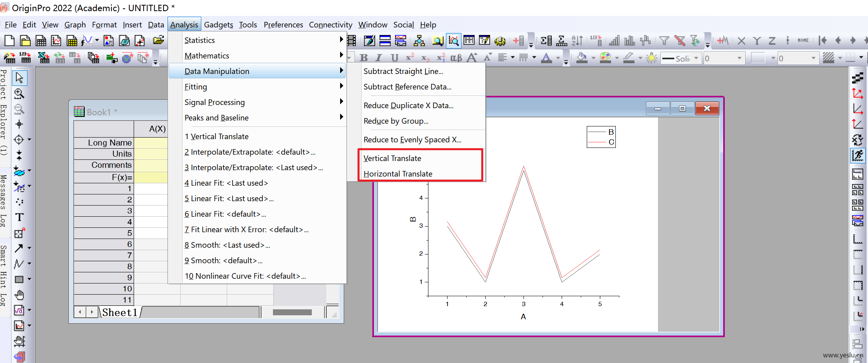Click the New Matrix toolbar icon
Image resolution: width=868 pixels, height=363 pixels.
point(72,40)
